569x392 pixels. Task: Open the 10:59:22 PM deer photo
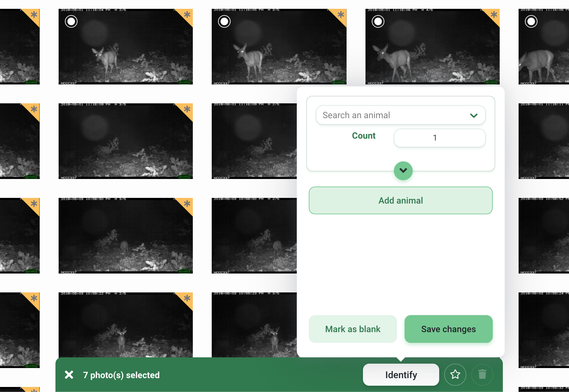click(x=126, y=325)
